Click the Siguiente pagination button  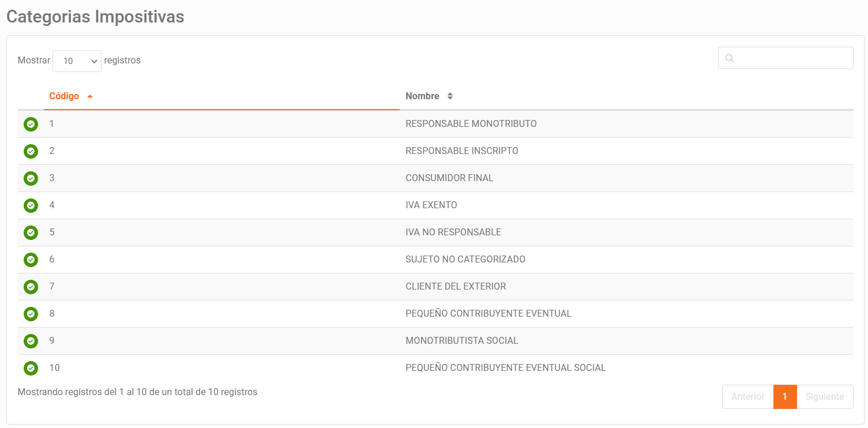pyautogui.click(x=825, y=397)
